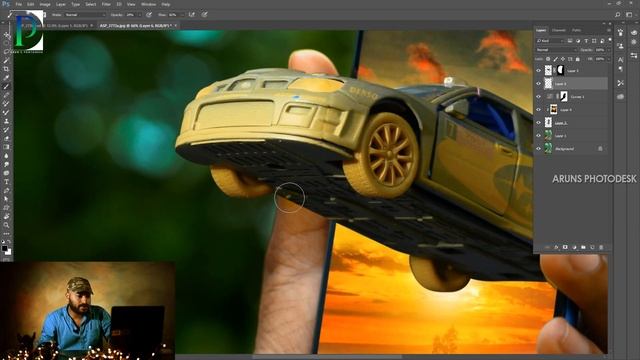Filter layers by pixel layer icon
The width and height of the screenshot is (640, 360).
tap(570, 41)
